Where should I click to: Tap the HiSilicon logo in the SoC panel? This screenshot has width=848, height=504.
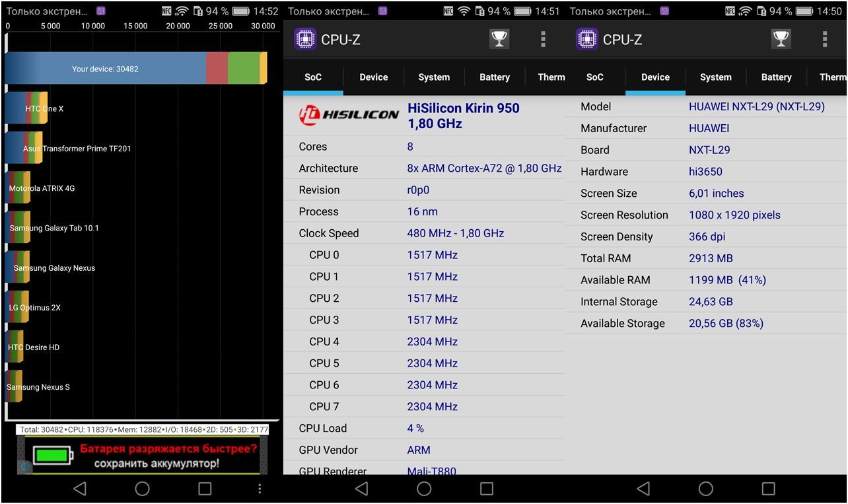pyautogui.click(x=349, y=115)
